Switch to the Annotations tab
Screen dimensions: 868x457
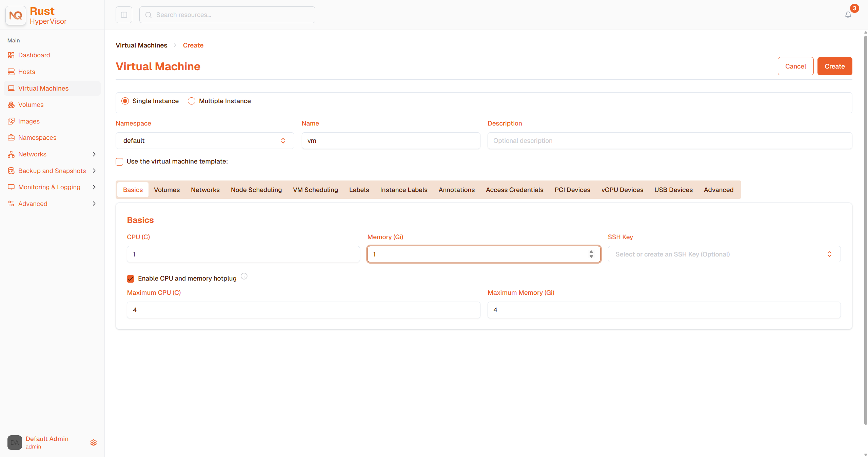tap(456, 190)
